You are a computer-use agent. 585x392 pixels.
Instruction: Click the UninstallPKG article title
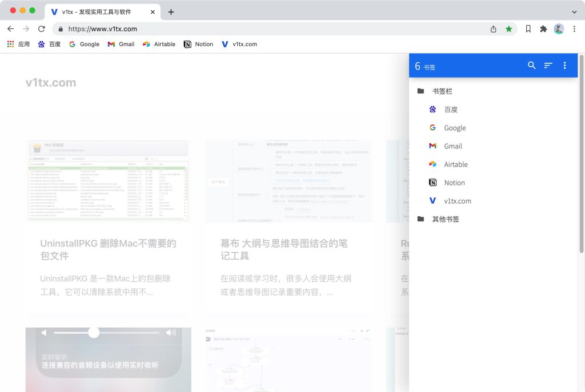coord(108,250)
